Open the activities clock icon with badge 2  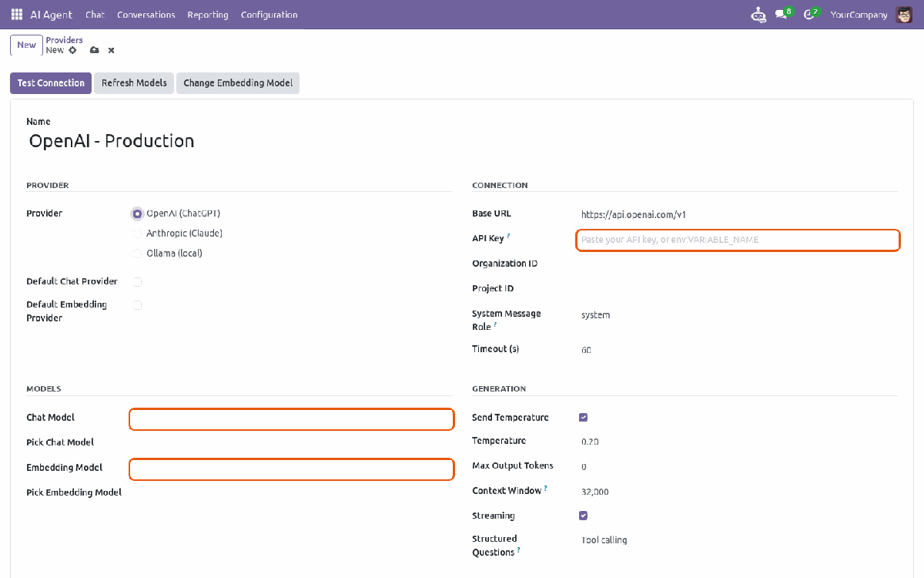pos(811,14)
